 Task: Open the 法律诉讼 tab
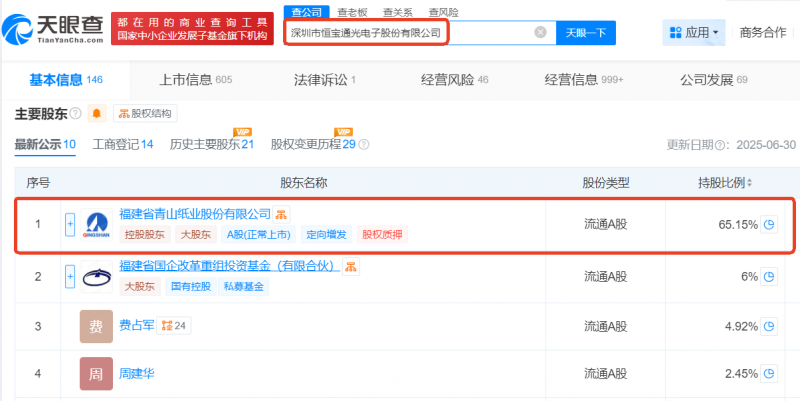coord(324,80)
